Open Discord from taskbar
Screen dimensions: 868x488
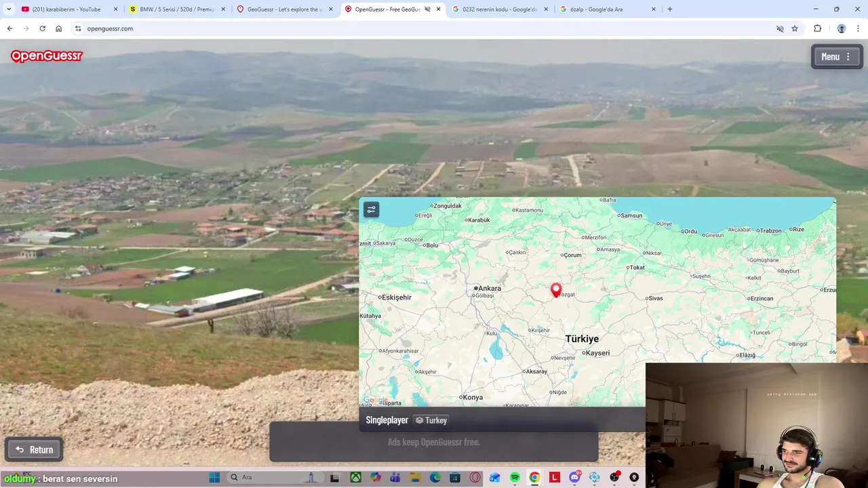click(x=575, y=477)
